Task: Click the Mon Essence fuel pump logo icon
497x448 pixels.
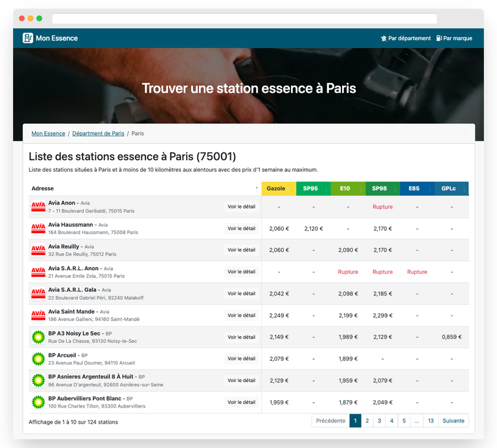Action: 28,38
